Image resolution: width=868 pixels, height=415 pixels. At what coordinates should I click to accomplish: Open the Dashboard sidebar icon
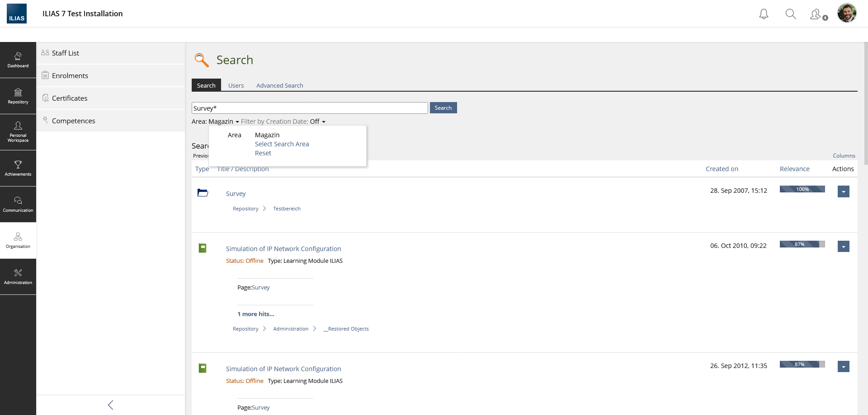18,60
